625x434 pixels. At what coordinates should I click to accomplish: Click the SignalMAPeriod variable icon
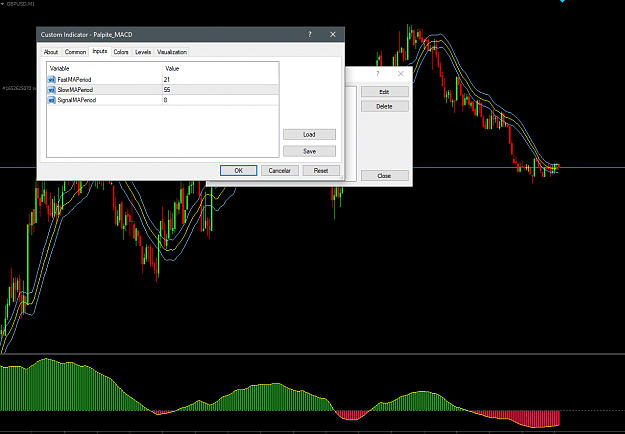51,100
